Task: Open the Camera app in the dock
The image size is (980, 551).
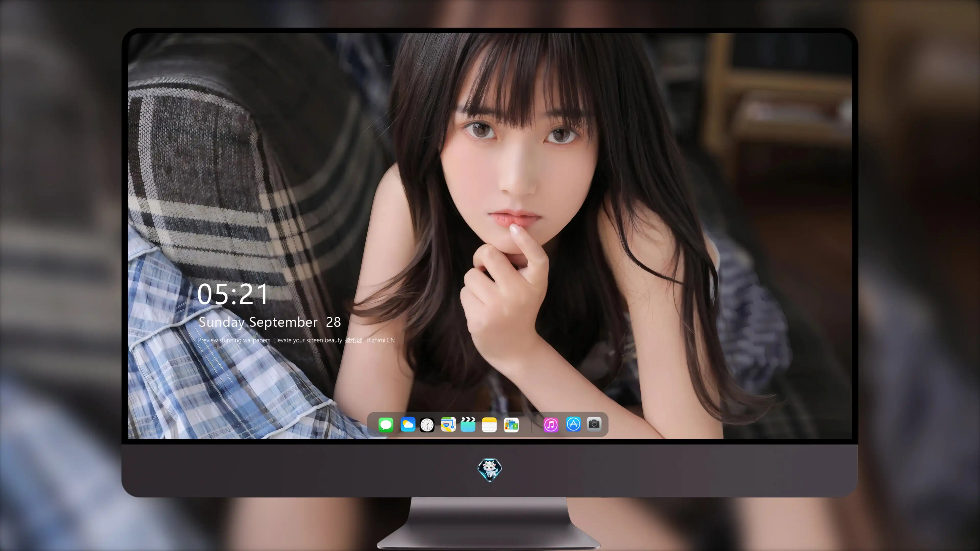Action: (x=594, y=424)
